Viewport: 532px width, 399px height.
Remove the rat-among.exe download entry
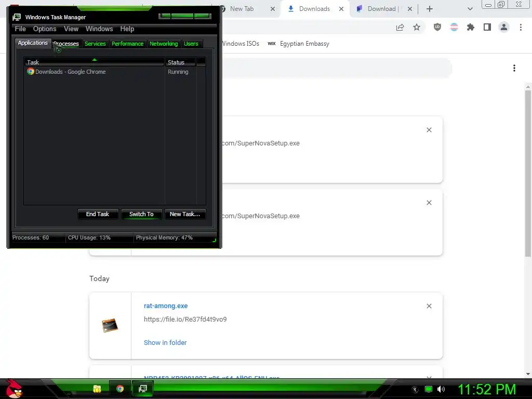(x=429, y=306)
